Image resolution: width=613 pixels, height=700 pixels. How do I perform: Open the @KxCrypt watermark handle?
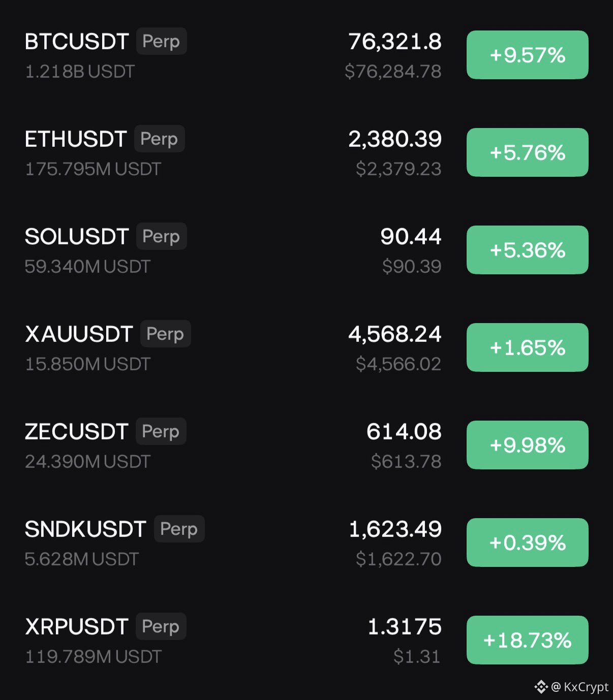pyautogui.click(x=579, y=687)
